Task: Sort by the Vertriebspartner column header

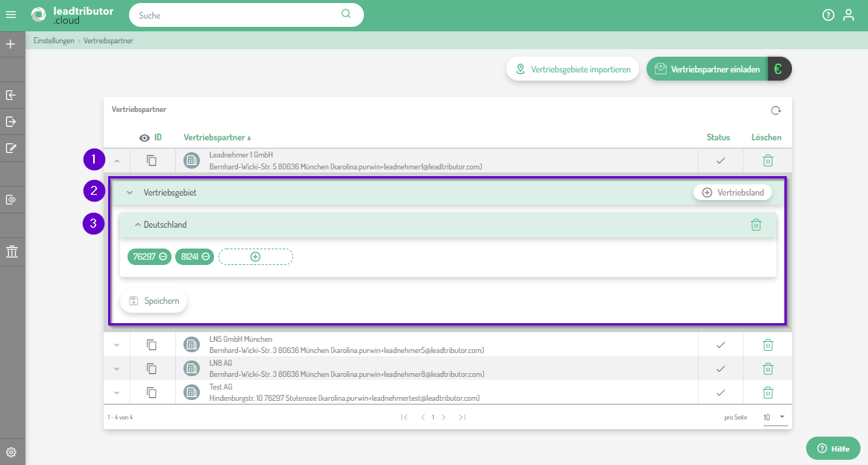Action: coord(214,137)
